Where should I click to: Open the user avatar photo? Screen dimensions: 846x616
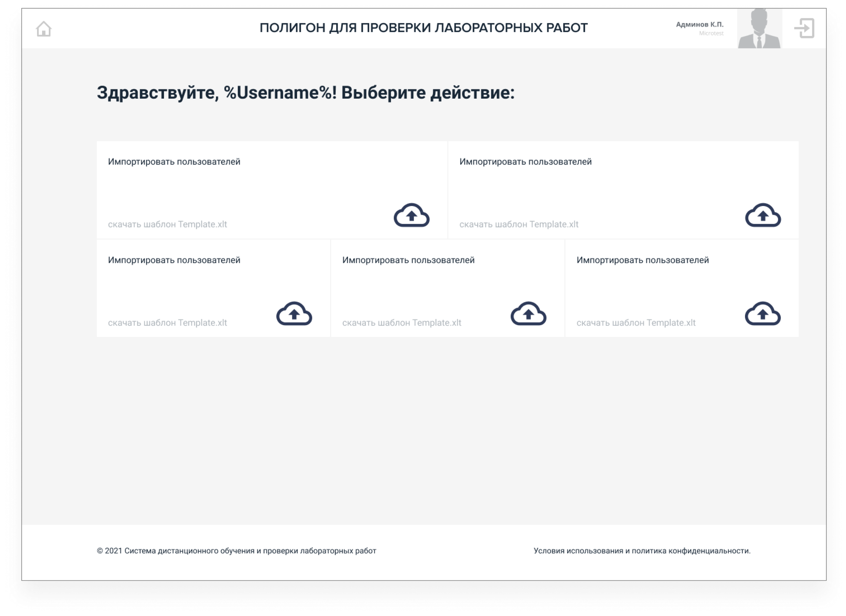(x=760, y=29)
